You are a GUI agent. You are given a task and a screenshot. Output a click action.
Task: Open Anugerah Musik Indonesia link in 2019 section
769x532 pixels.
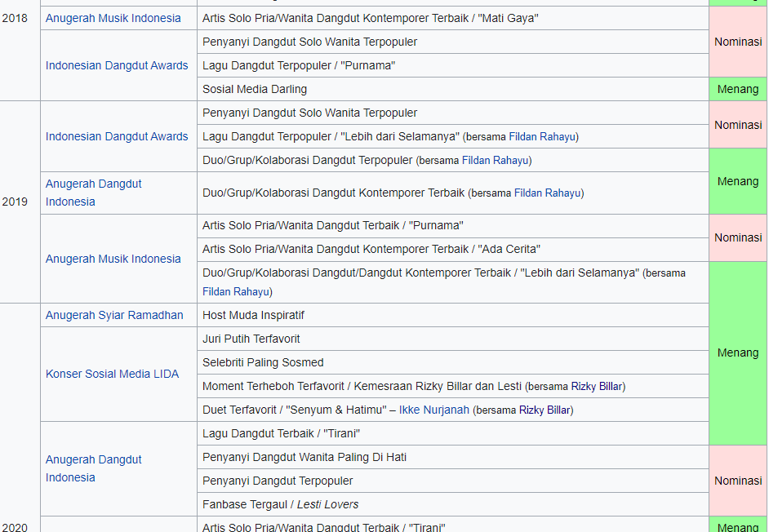(113, 259)
